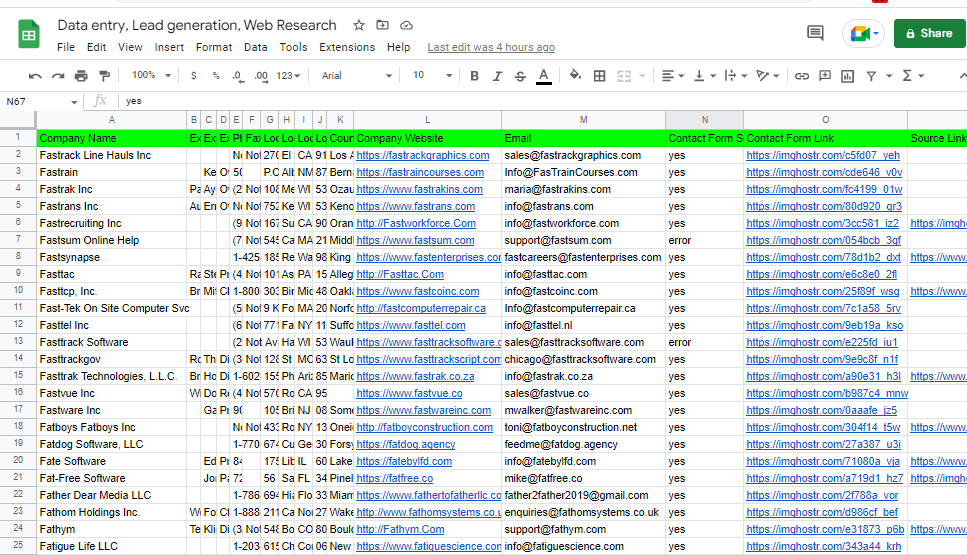Viewport: 967px width, 555px height.
Task: Click the Print icon
Action: (x=81, y=76)
